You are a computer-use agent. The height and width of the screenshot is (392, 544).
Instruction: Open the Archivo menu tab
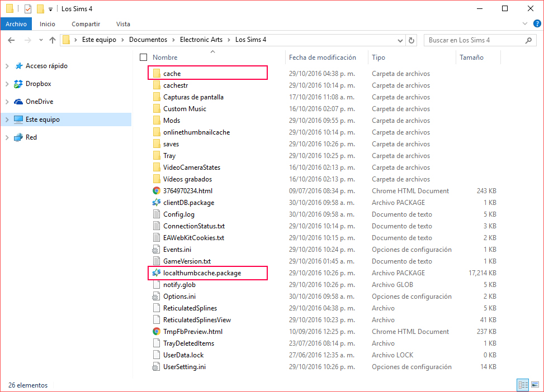point(16,24)
